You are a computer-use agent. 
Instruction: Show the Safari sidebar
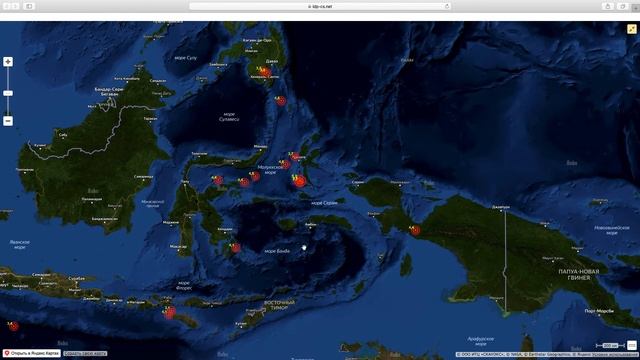tap(29, 6)
